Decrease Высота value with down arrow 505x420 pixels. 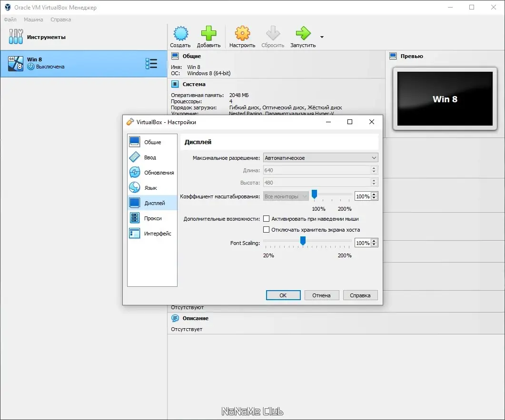pos(374,185)
